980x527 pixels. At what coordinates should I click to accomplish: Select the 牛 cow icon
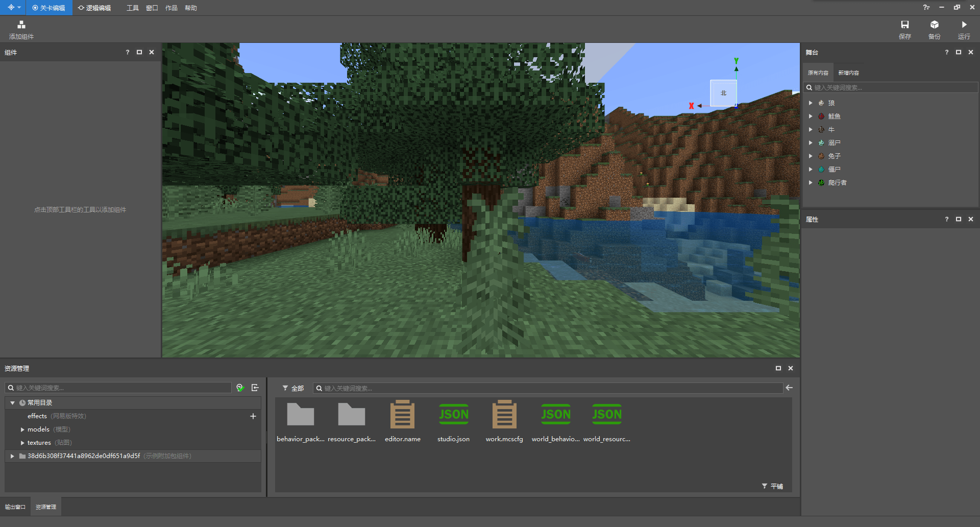click(x=821, y=129)
